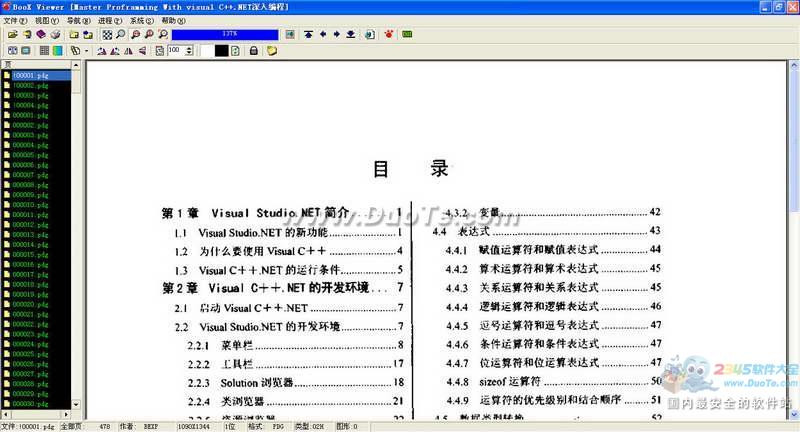Select file !00001.pdg in page list

pos(36,75)
